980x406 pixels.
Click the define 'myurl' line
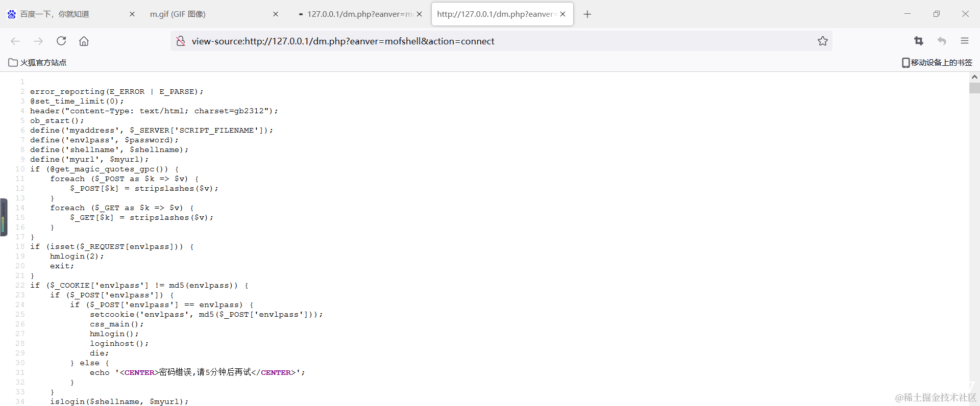(89, 160)
